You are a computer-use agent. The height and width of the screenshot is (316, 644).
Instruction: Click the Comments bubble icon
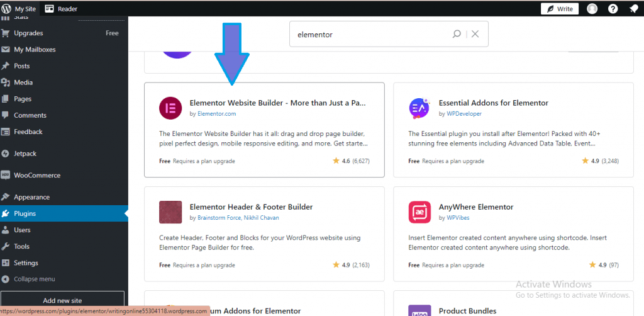click(5, 115)
